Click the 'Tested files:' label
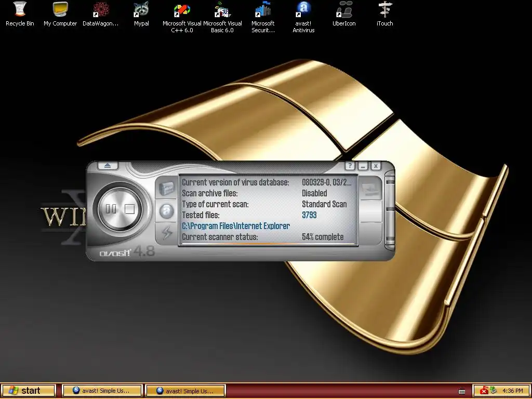Viewport: 532px width, 399px height. click(x=201, y=215)
